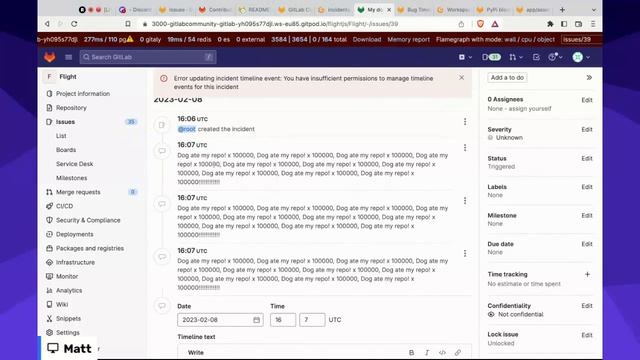This screenshot has height=360, width=640.
Task: Reload the browser page
Action: point(74,24)
